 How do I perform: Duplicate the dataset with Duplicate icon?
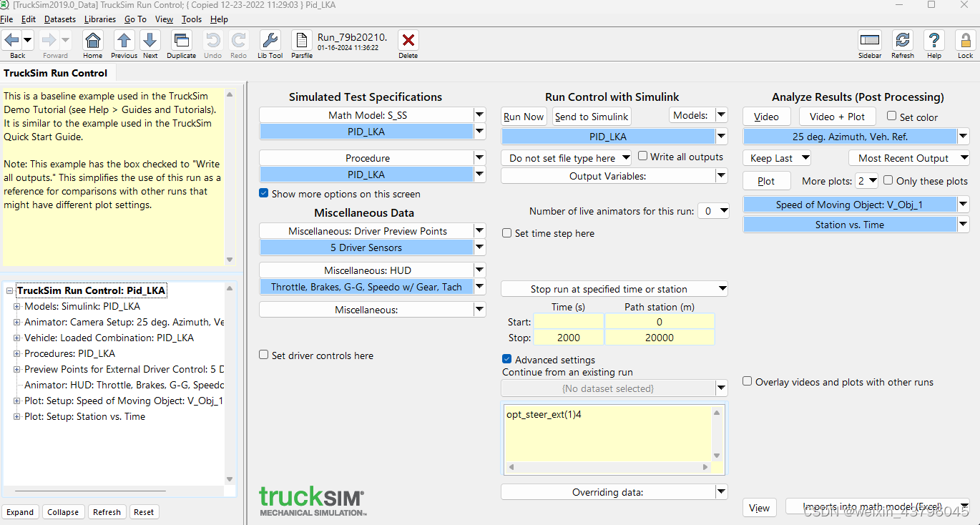[x=182, y=40]
